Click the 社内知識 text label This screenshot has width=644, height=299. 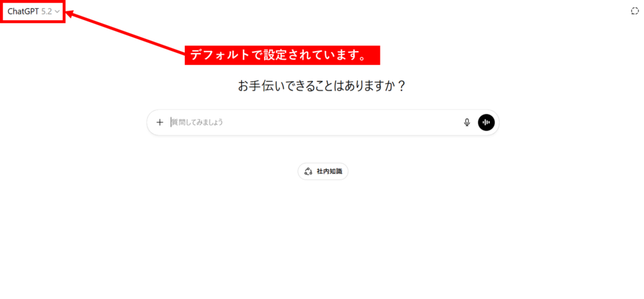click(x=330, y=171)
